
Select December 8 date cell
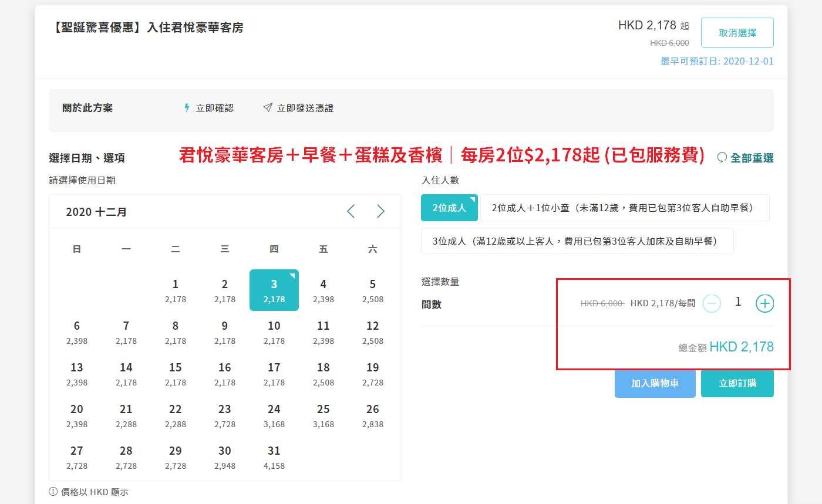(x=176, y=332)
